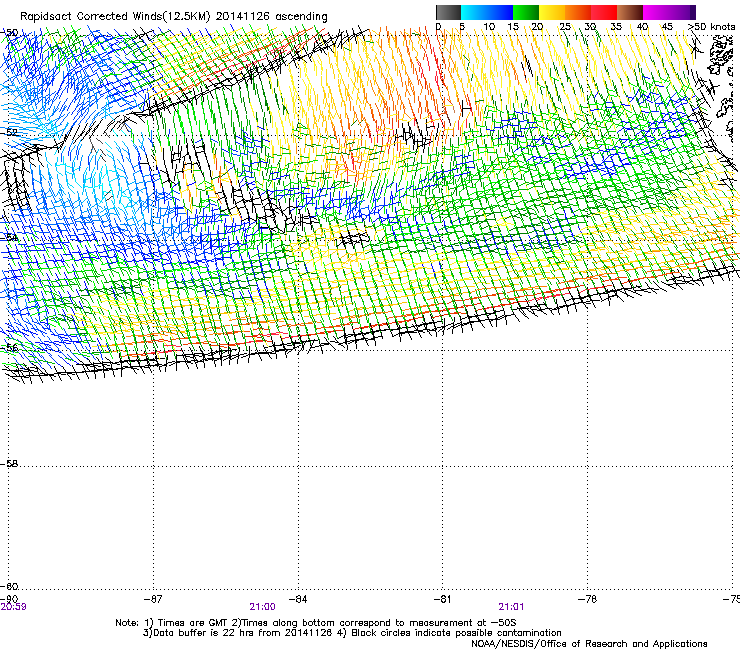This screenshot has height=650, width=740.
Task: Click the '20141126 ascending' date text in title
Action: 271,16
